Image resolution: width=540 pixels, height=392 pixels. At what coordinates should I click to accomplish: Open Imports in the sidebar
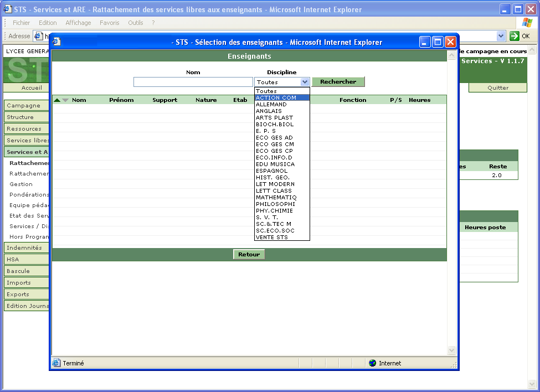(26, 283)
